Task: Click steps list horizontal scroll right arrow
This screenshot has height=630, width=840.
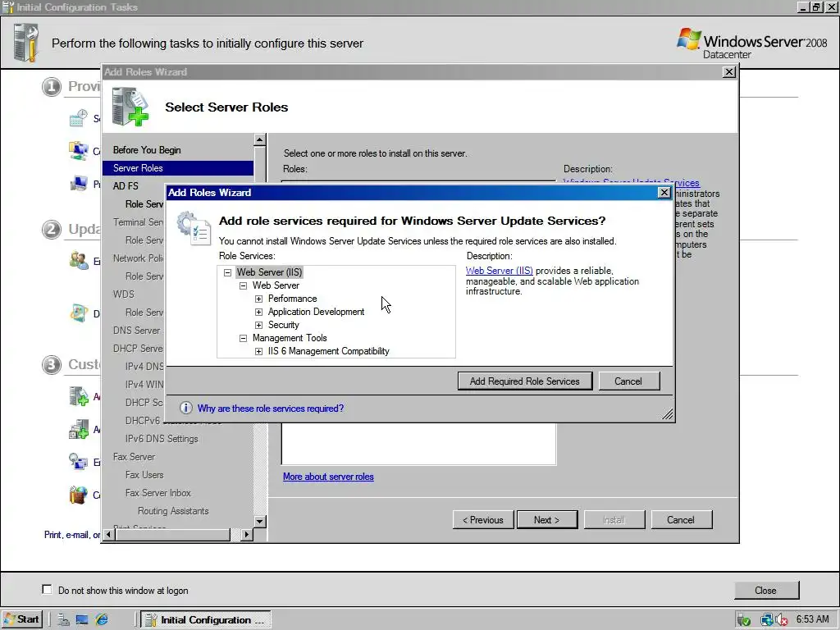Action: click(x=246, y=534)
